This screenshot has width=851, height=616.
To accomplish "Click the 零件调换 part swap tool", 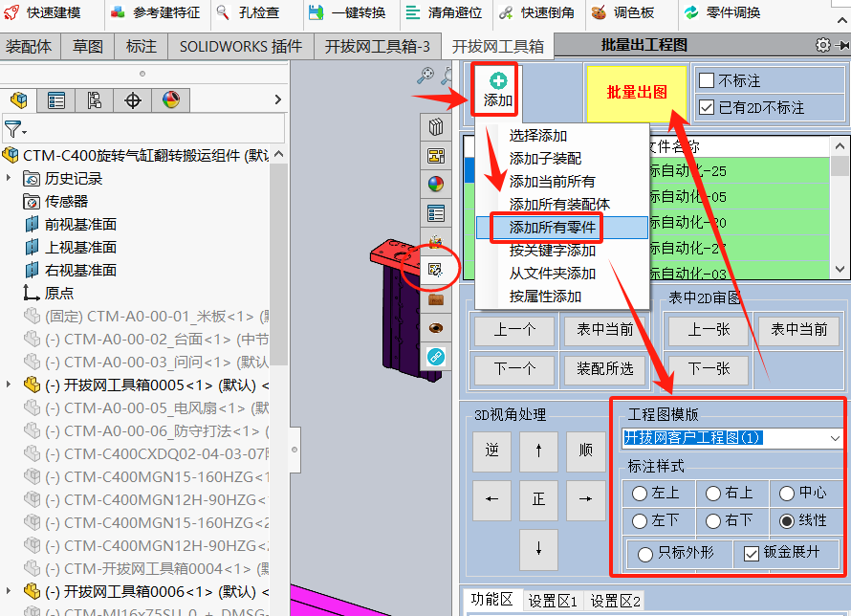I will (722, 12).
